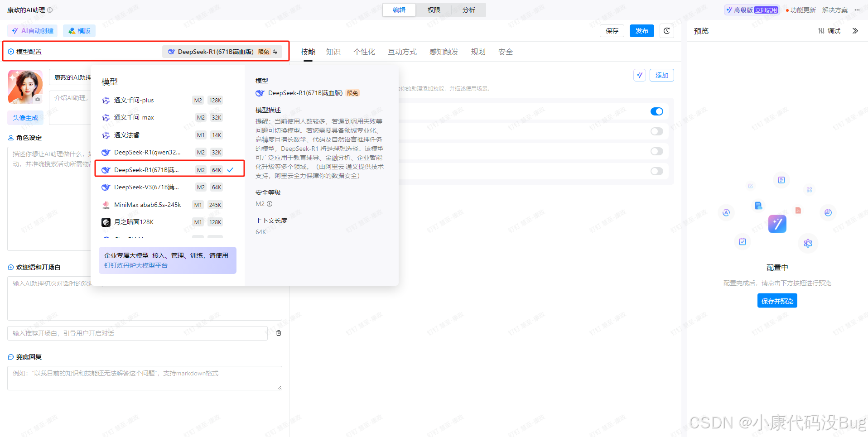Image resolution: width=868 pixels, height=437 pixels.
Task: Click the AI sparkle icon beside 添加 button
Action: [x=639, y=75]
